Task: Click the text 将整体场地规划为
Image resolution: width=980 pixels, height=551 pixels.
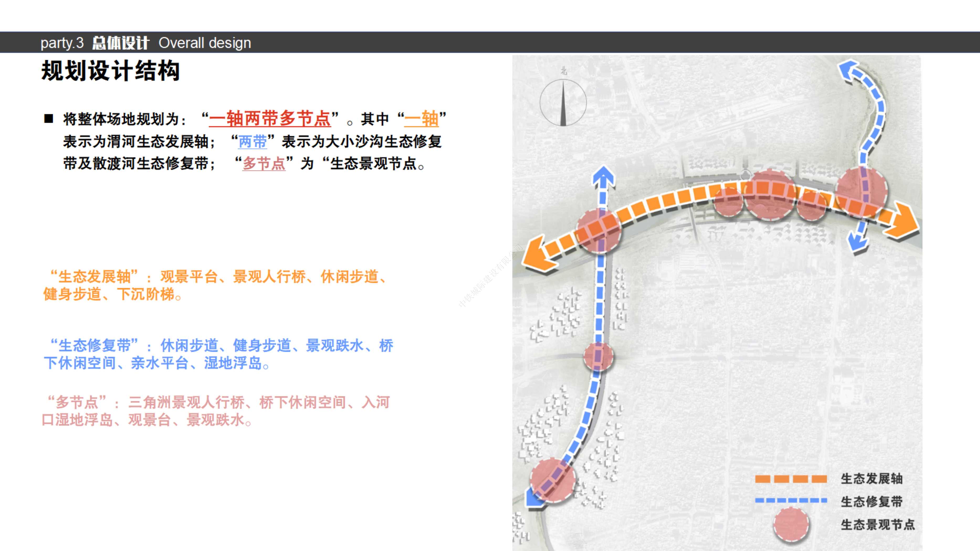Action: tap(121, 119)
